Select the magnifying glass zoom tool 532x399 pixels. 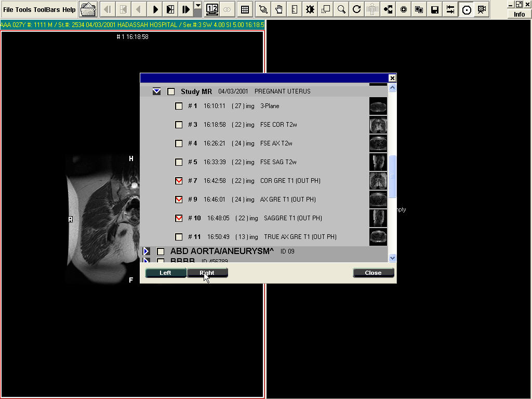tap(341, 9)
